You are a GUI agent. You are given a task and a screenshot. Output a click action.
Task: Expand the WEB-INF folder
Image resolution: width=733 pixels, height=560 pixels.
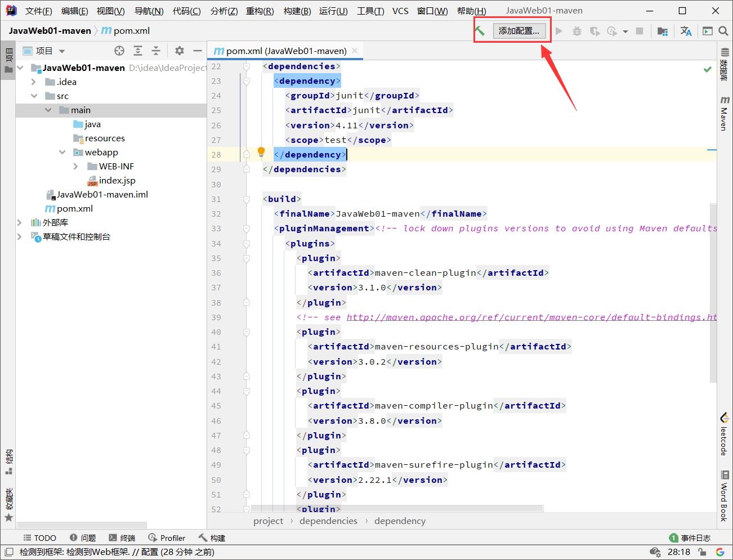76,166
